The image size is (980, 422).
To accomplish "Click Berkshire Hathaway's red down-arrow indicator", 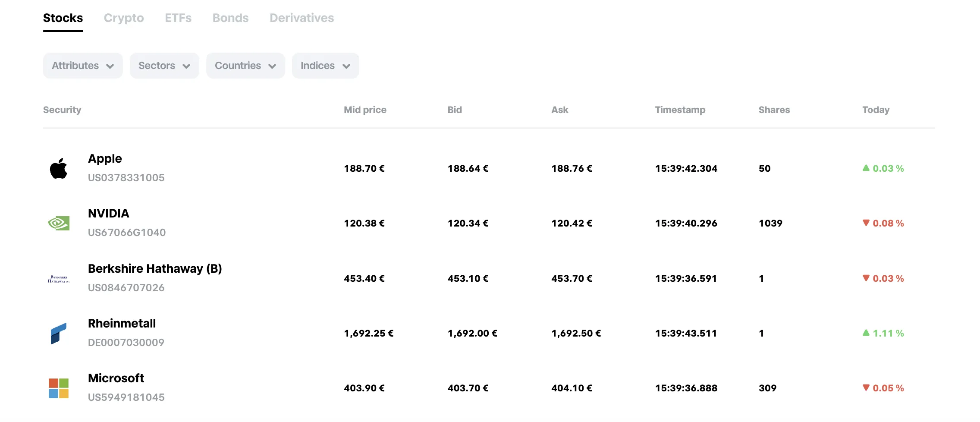I will point(866,278).
